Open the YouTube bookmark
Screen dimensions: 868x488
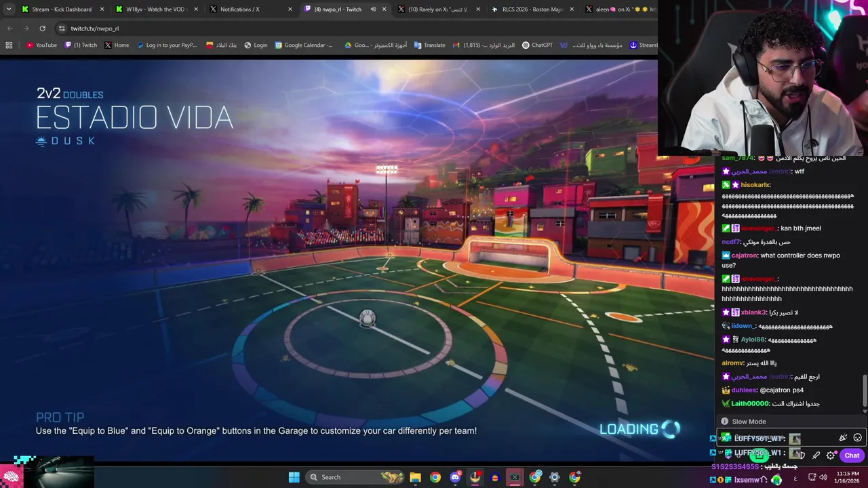[41, 45]
